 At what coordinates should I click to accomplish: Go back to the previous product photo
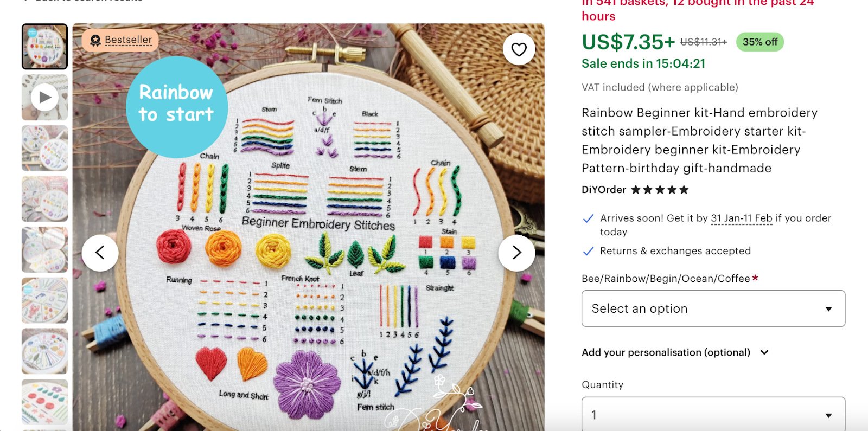click(x=100, y=252)
